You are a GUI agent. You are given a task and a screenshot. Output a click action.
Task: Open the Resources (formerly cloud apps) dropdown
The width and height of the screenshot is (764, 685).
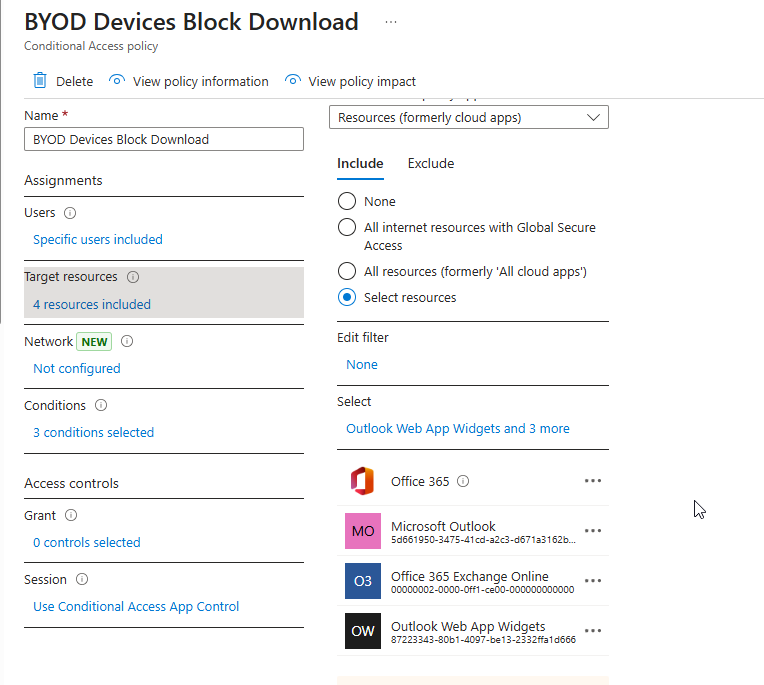pyautogui.click(x=468, y=118)
